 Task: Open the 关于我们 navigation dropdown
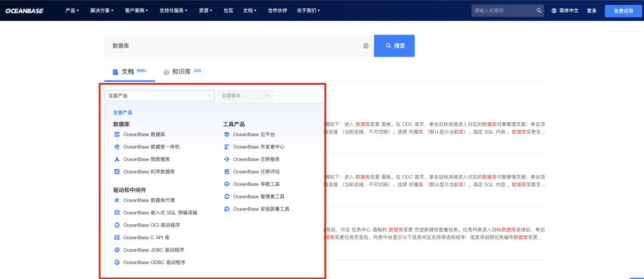[x=308, y=11]
